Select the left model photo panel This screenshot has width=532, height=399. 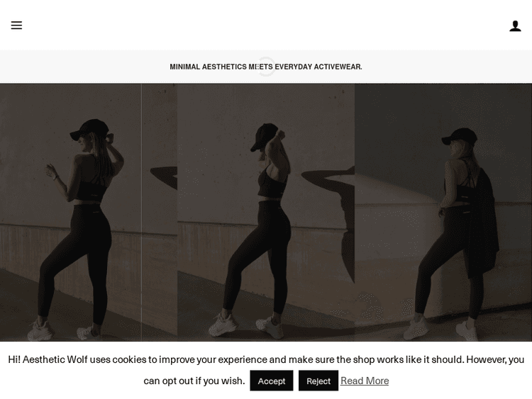[89, 212]
